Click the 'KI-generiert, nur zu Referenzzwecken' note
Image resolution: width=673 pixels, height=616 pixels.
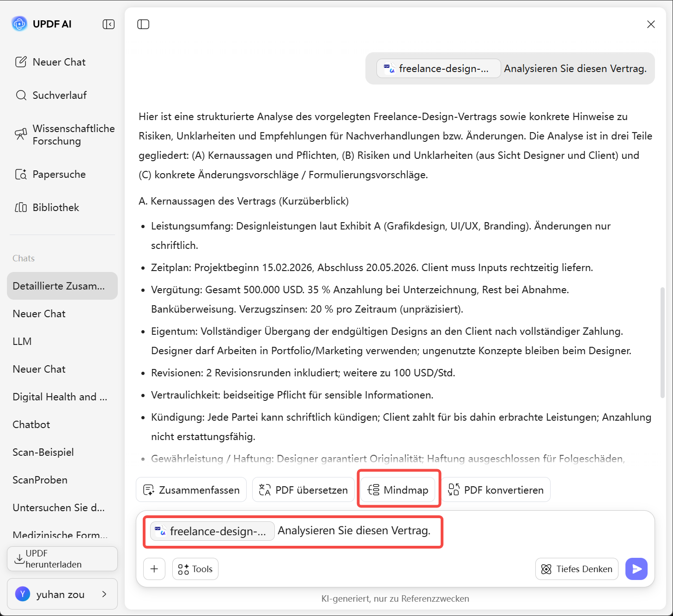pos(395,598)
